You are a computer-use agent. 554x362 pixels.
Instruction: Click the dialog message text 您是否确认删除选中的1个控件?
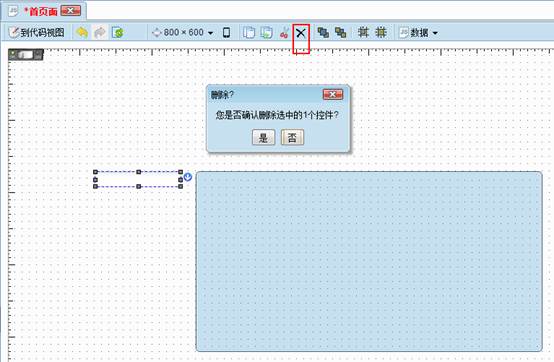coord(277,115)
